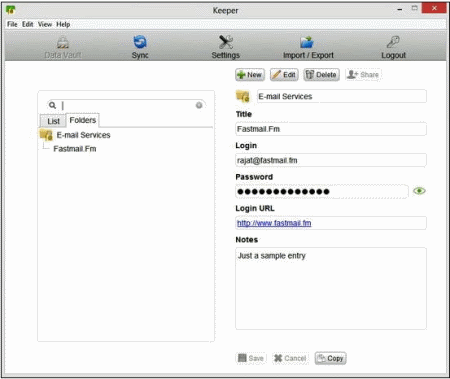Screen dimensions: 450x379
Task: Click the Login field rajat@fastmail.fm
Action: pos(331,160)
